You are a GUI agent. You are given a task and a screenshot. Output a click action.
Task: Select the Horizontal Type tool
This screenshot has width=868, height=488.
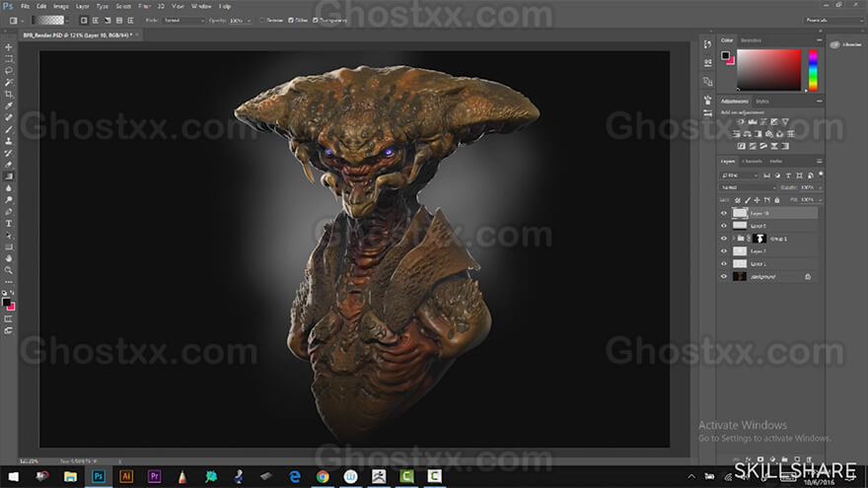pyautogui.click(x=8, y=224)
